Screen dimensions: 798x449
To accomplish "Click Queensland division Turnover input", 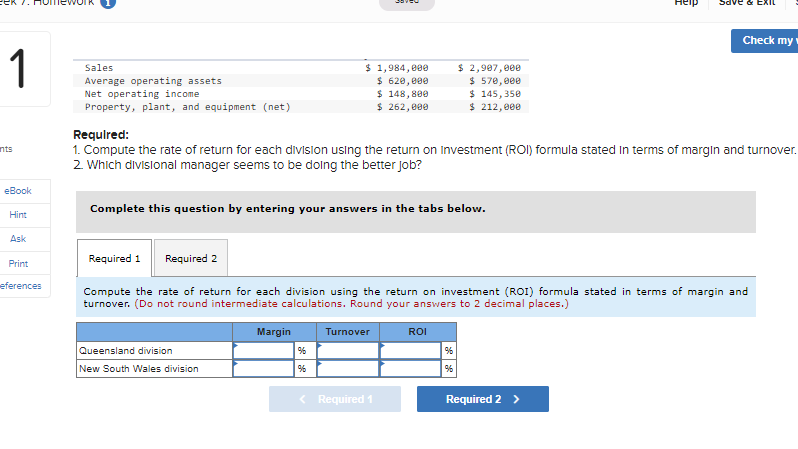I will coord(348,351).
